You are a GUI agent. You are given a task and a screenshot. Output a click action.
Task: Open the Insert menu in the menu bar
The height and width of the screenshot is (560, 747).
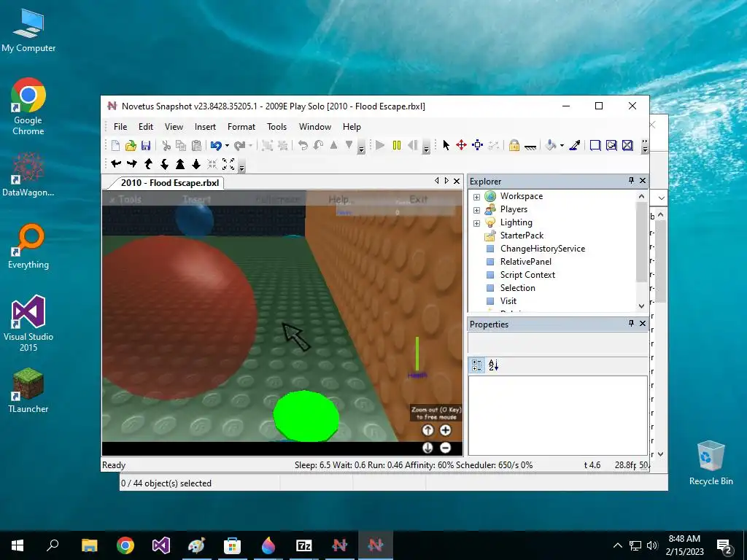[x=205, y=127]
